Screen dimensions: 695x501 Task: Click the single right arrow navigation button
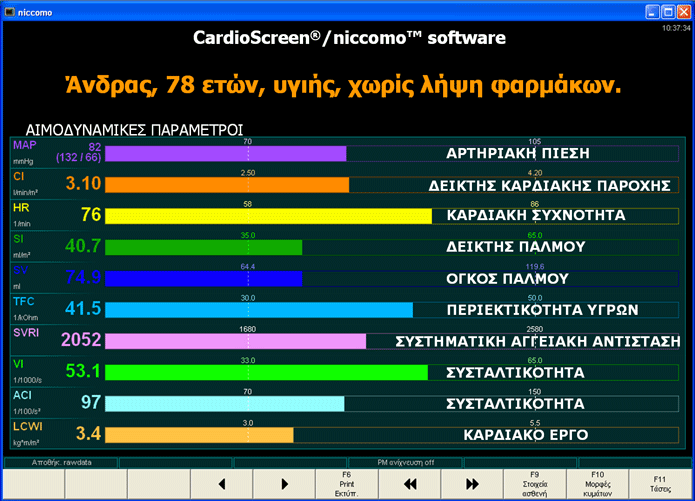tap(284, 484)
